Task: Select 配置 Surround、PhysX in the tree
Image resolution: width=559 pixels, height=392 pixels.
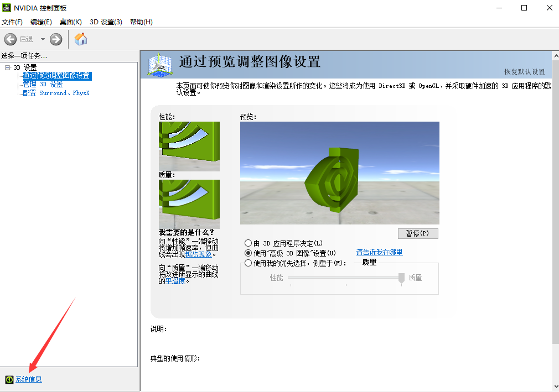Action: [56, 93]
